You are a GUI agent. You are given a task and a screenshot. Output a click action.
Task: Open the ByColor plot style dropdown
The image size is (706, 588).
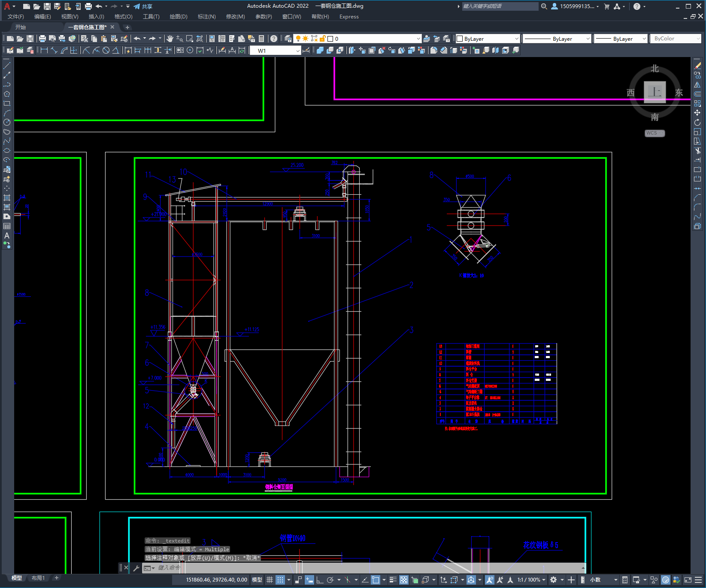[x=676, y=39]
